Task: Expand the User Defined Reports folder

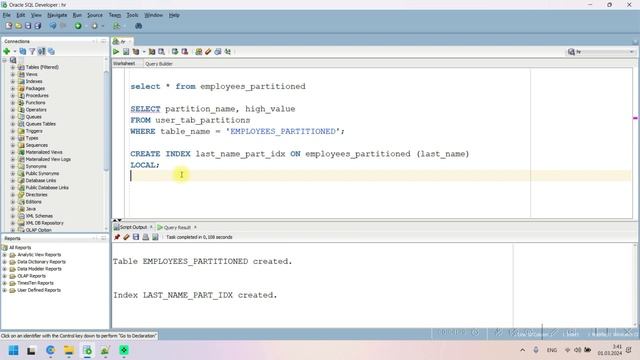Action: pos(4,290)
